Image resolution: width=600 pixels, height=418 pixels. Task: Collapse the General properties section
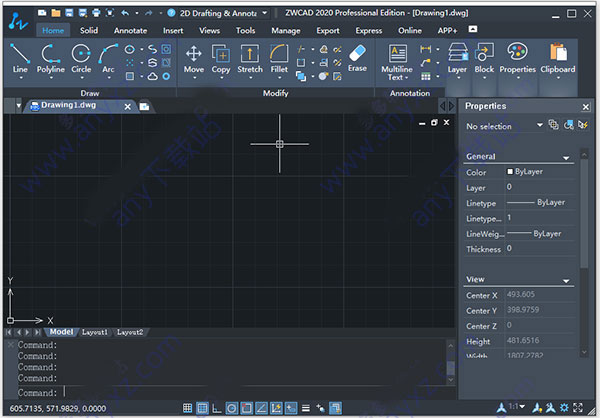pos(566,158)
